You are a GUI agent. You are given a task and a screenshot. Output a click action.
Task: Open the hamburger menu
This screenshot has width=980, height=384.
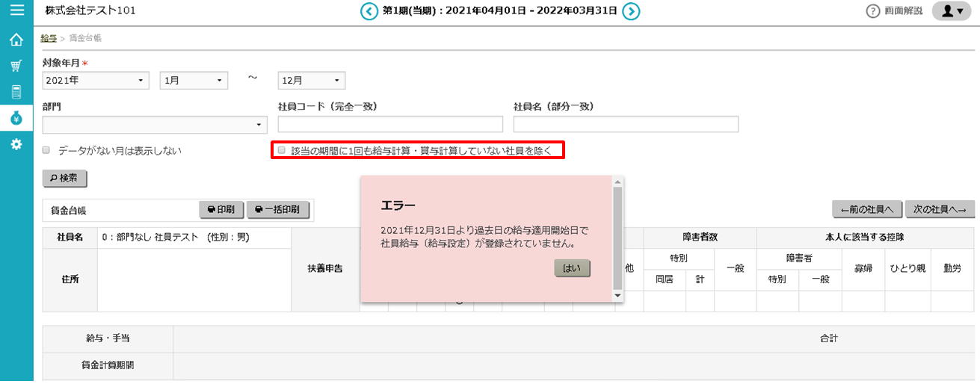(x=16, y=10)
